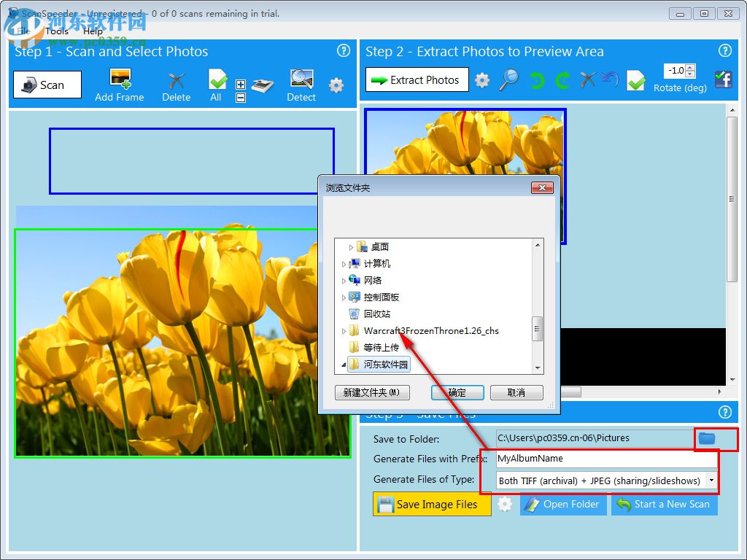Image resolution: width=747 pixels, height=560 pixels.
Task: Rotate photo clockwise in Step 2
Action: 562,80
